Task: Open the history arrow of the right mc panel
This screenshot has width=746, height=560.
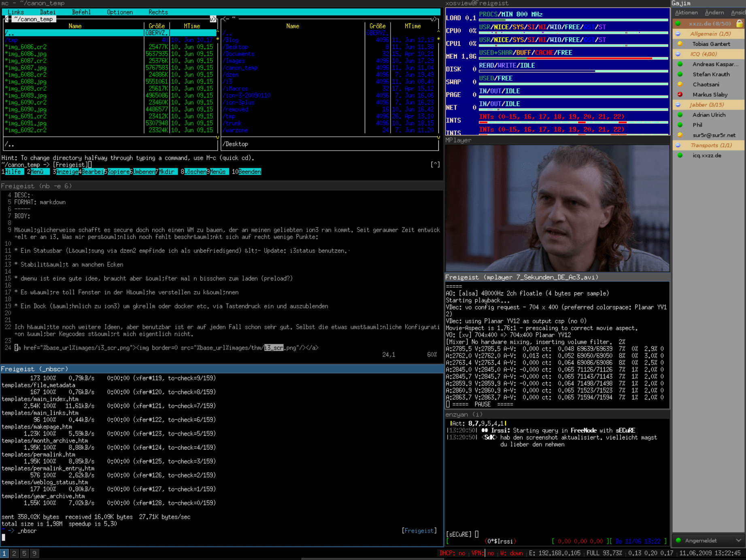Action: click(x=434, y=19)
